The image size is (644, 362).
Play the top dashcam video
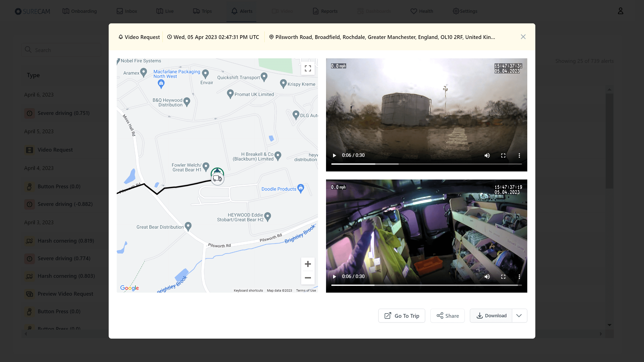[334, 155]
